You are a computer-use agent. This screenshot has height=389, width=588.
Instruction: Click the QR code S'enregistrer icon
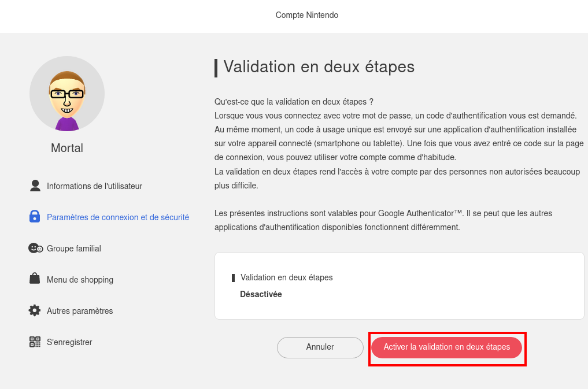(x=35, y=342)
